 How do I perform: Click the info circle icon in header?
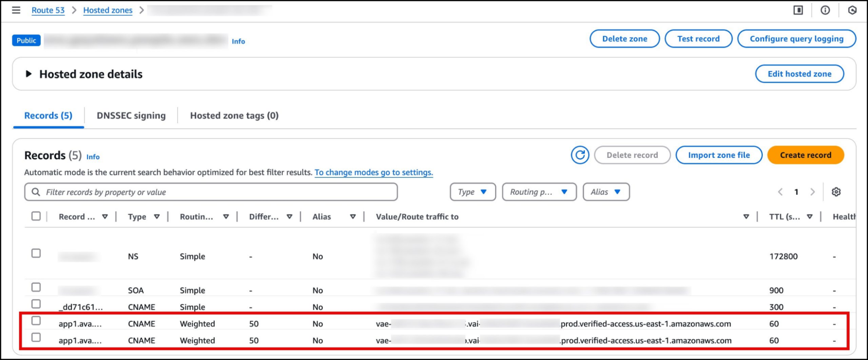point(825,10)
